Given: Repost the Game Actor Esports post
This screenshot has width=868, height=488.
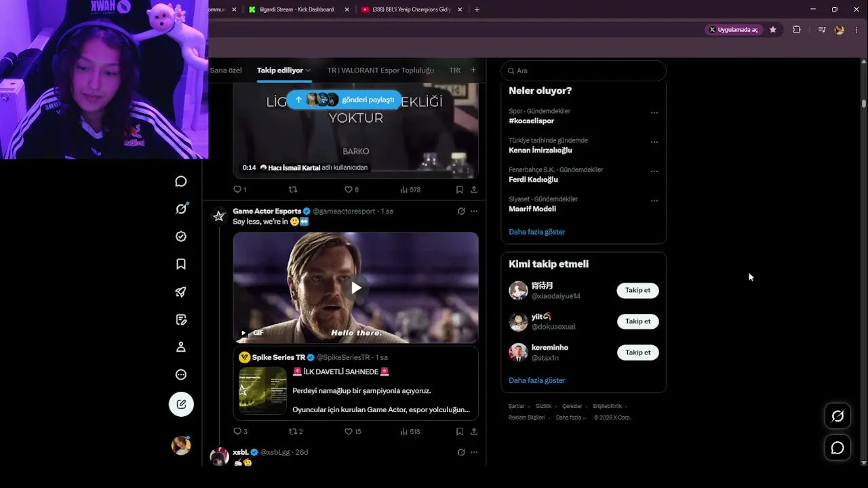Looking at the screenshot, I should pyautogui.click(x=296, y=431).
